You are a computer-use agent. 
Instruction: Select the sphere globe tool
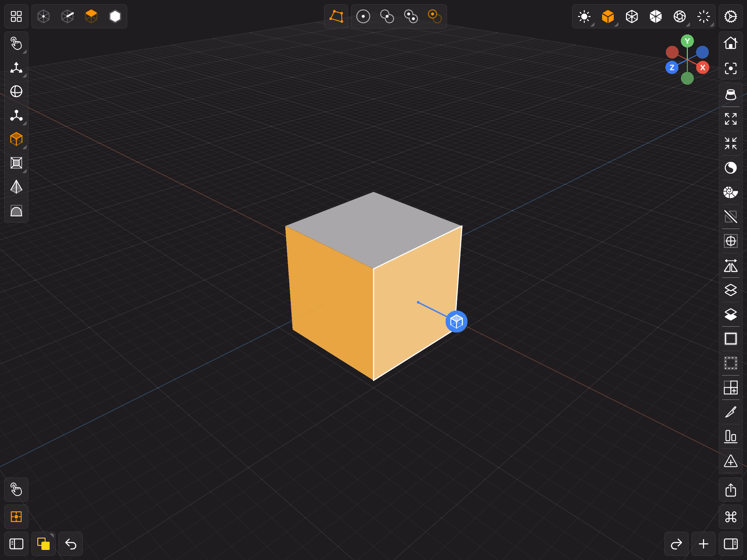click(x=16, y=92)
